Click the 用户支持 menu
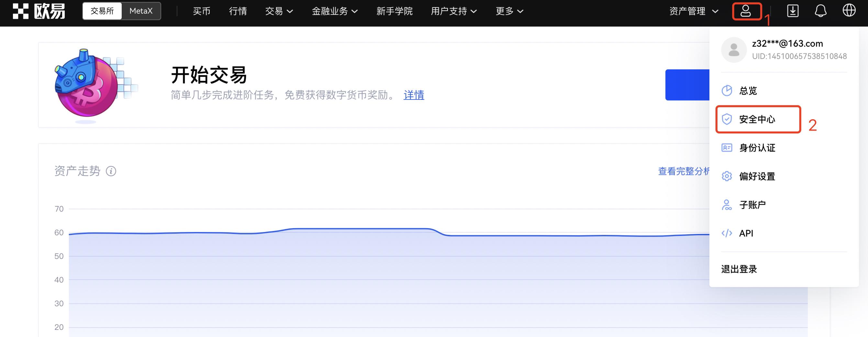 454,11
